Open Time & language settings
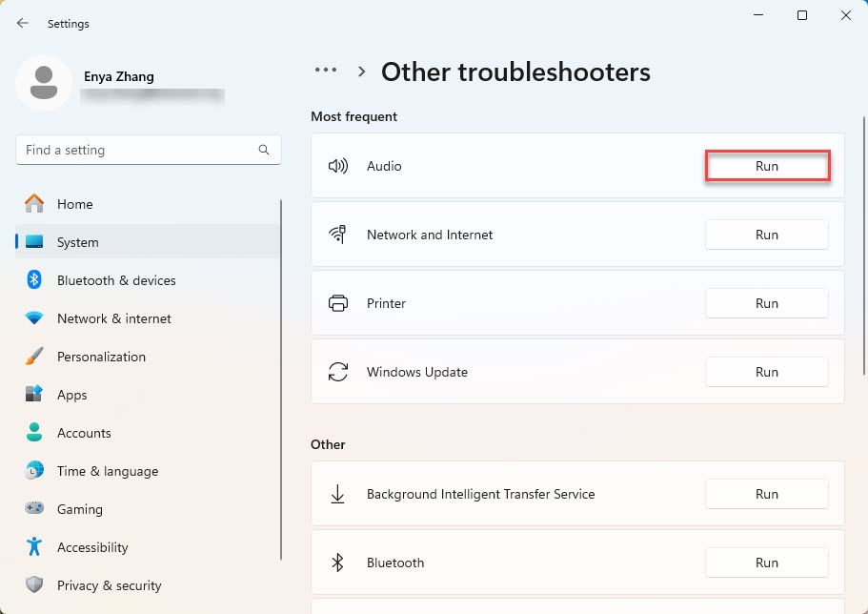 107,471
